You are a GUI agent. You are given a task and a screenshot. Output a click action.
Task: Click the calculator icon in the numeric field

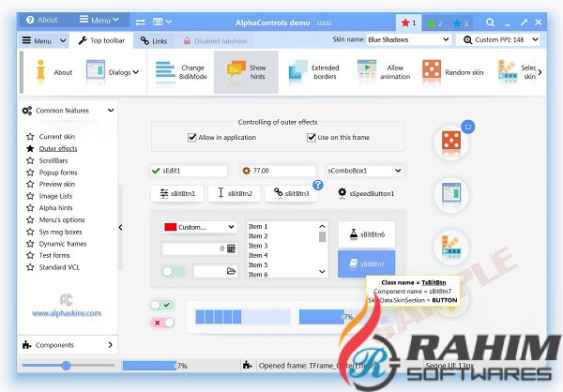(231, 249)
